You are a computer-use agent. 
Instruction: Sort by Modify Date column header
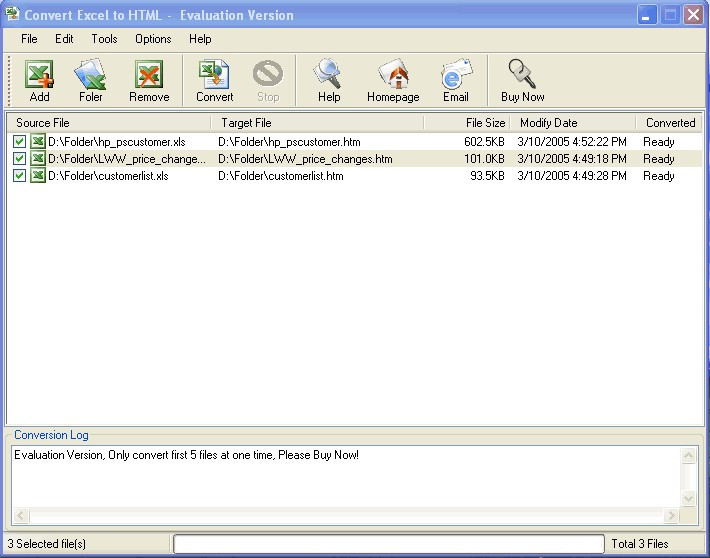click(x=573, y=123)
